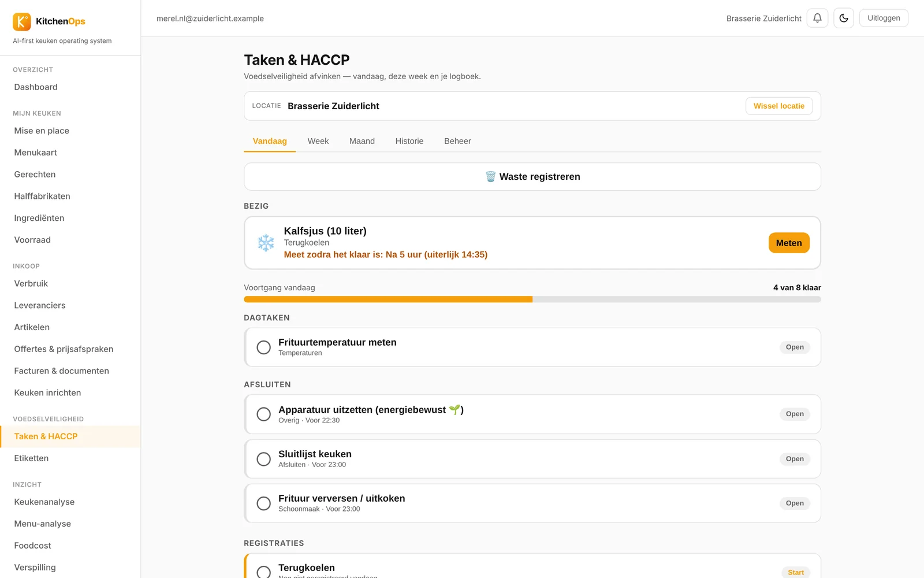Click Start on Terugkoelen registration
This screenshot has height=578, width=924.
click(x=796, y=572)
